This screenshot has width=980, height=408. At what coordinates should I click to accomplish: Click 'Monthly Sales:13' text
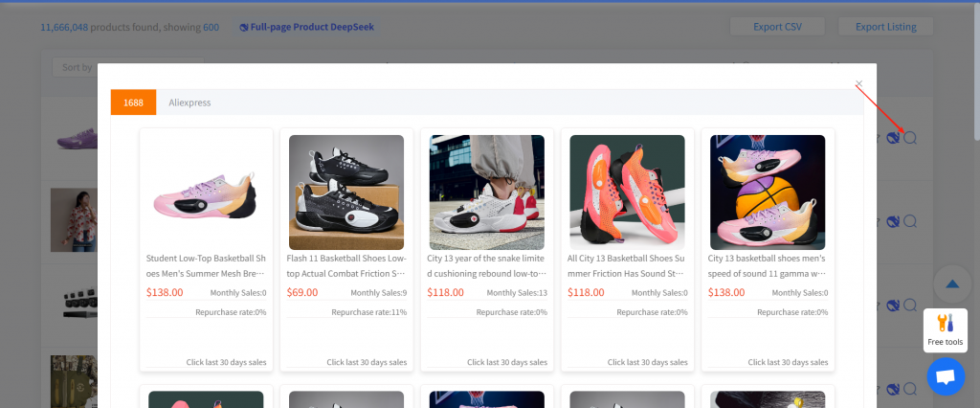[x=517, y=293]
